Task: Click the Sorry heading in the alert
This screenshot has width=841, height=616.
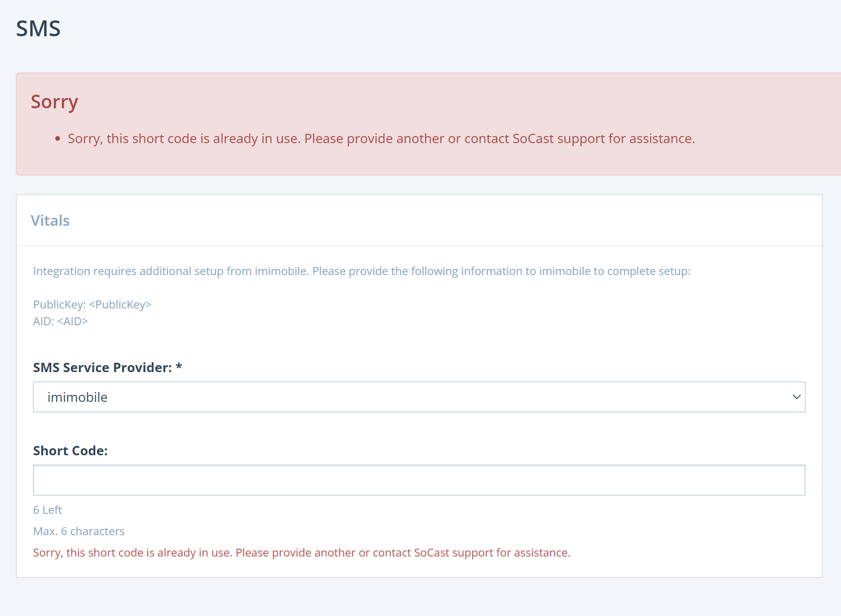Action: point(54,102)
